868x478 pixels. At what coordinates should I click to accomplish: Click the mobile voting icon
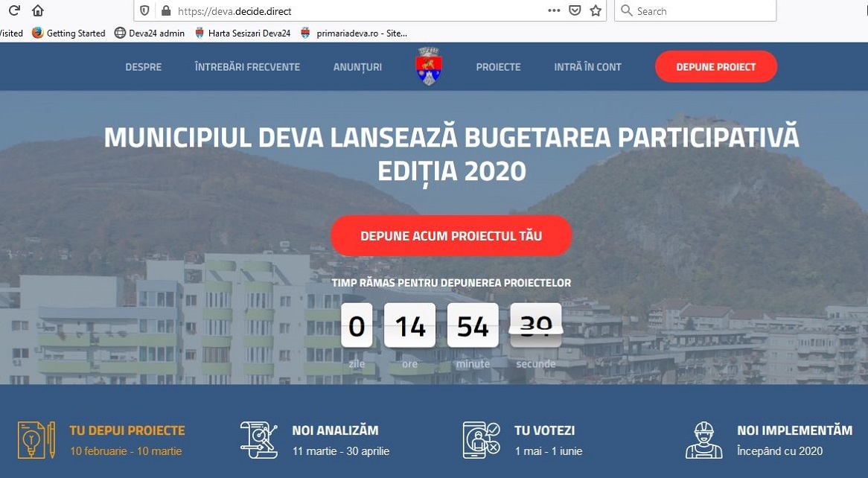(x=481, y=440)
